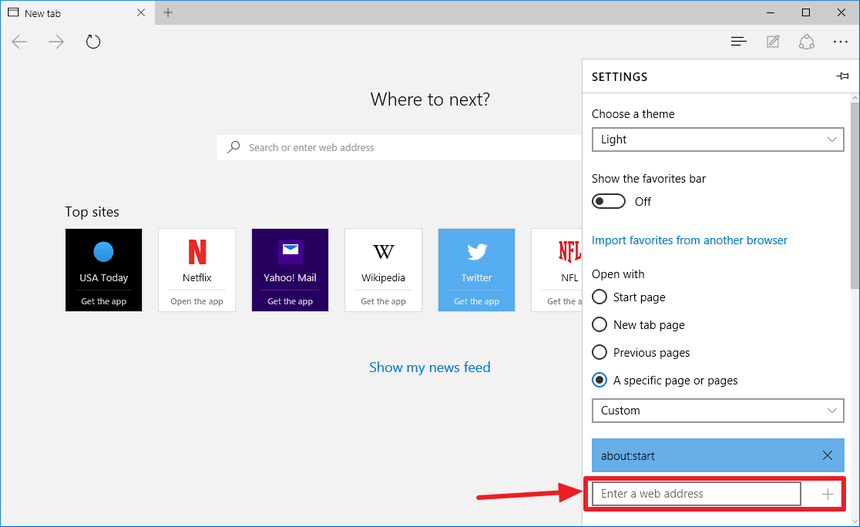Click Open the app under Netflix
This screenshot has height=527, width=860.
[197, 301]
